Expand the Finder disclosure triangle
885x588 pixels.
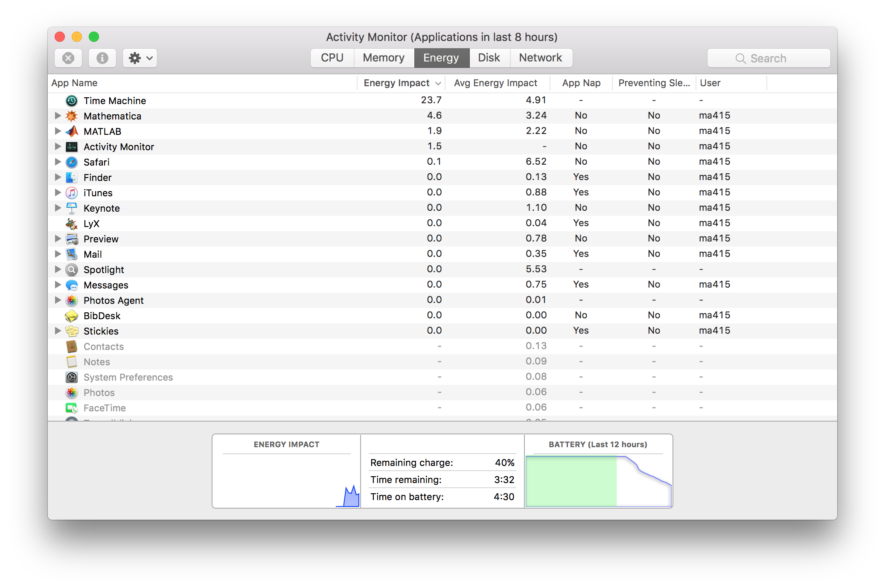point(58,177)
